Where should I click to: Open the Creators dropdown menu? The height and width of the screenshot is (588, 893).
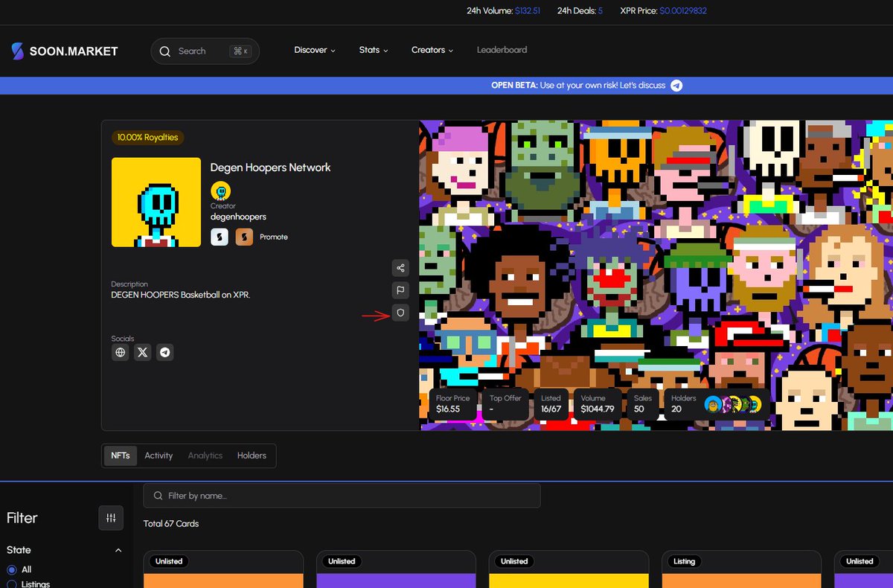pos(432,50)
